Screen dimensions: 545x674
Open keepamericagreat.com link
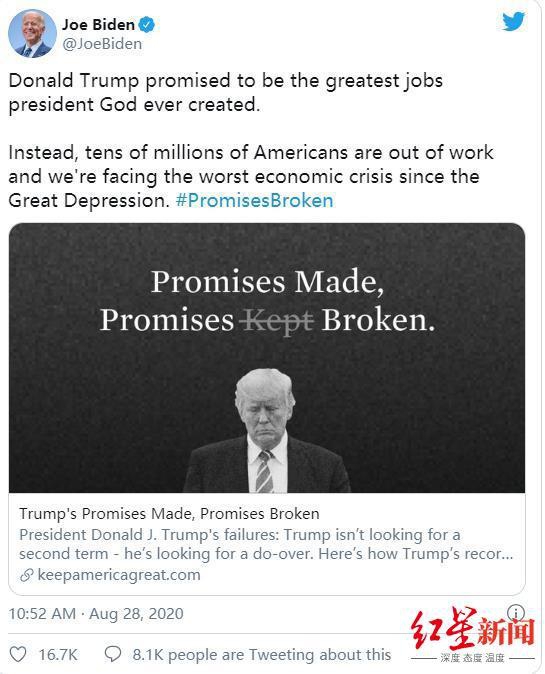tap(119, 575)
